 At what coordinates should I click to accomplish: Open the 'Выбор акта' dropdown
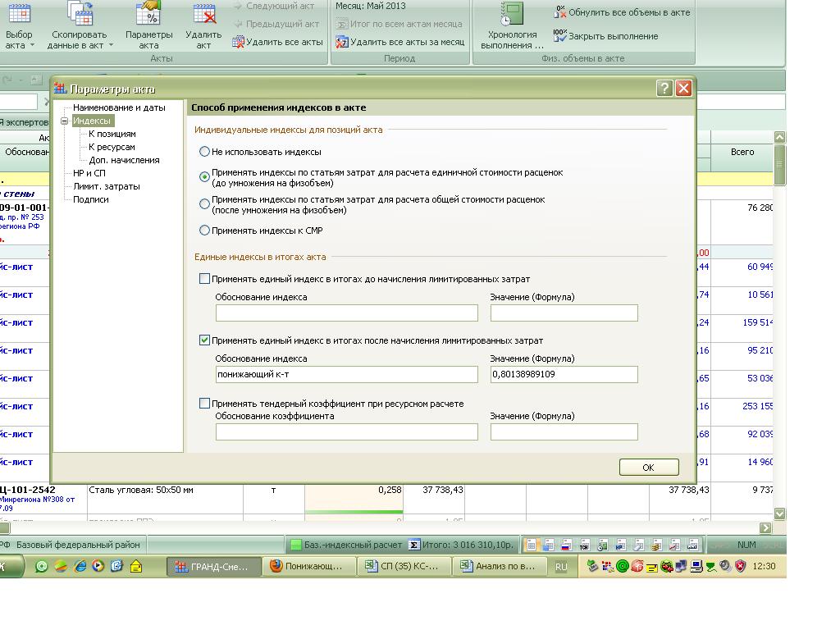tap(20, 46)
